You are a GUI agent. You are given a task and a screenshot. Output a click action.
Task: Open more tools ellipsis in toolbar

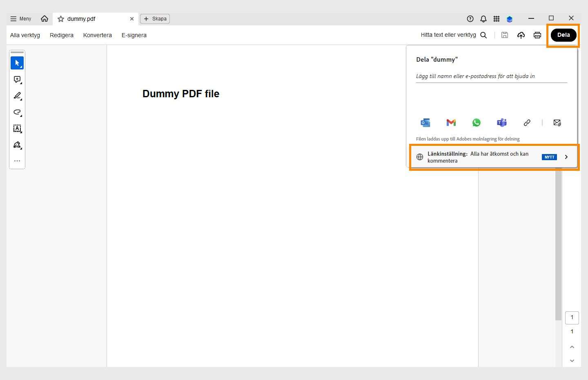17,161
